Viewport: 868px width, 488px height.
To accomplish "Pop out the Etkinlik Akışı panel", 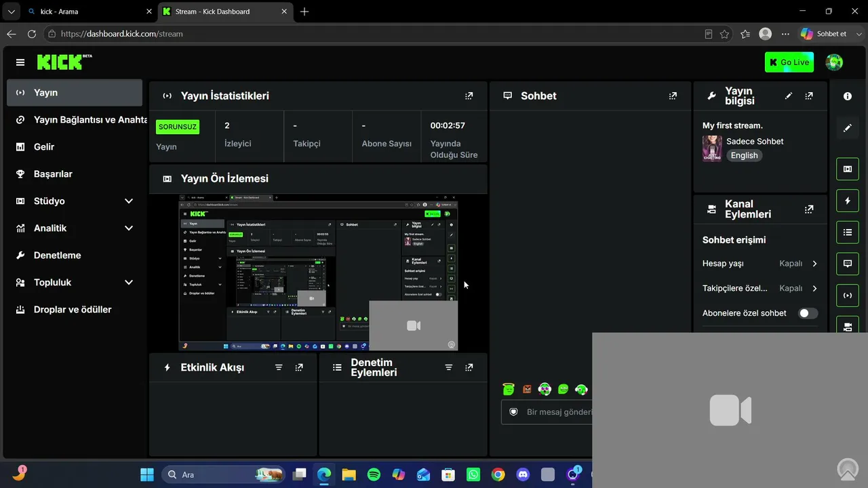I will [299, 367].
